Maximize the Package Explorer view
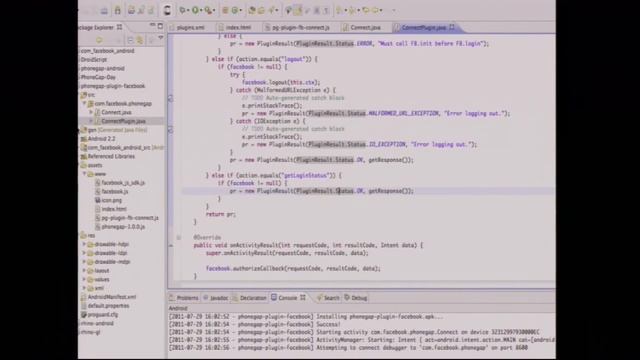The height and width of the screenshot is (360, 640). [x=160, y=26]
